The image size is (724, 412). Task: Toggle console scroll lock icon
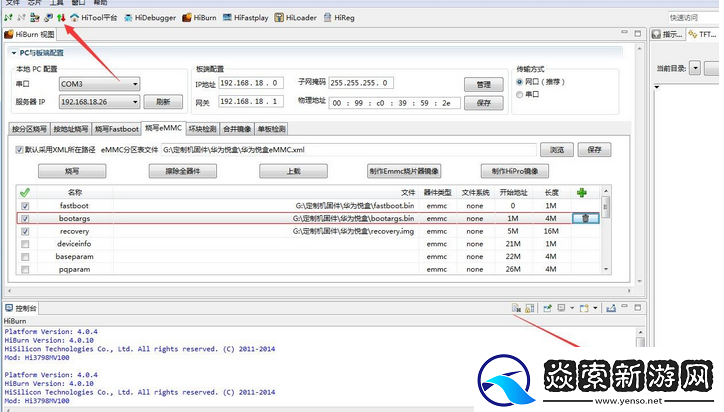[x=530, y=308]
